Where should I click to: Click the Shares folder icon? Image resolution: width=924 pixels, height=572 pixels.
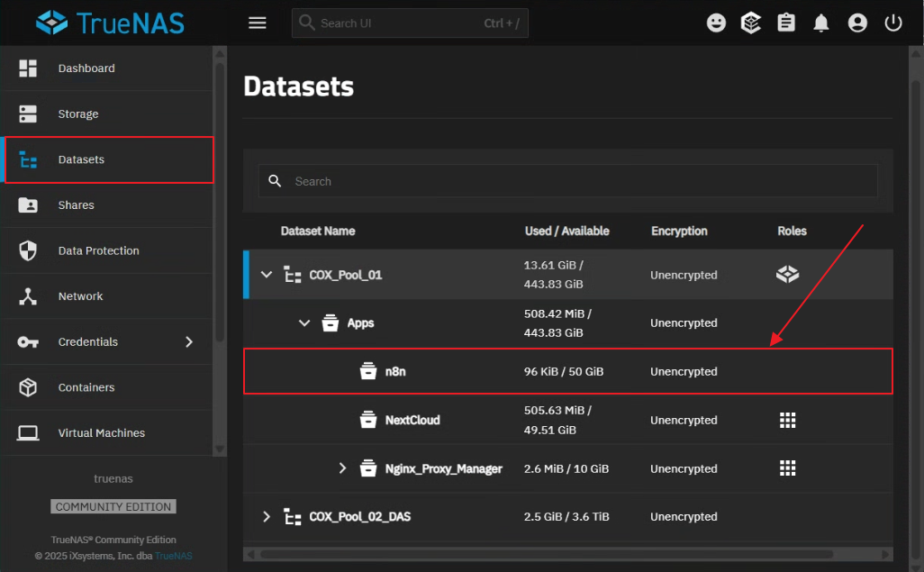click(28, 205)
